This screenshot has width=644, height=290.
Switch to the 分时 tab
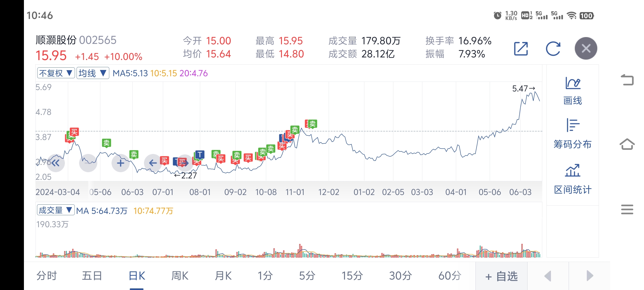click(x=47, y=276)
